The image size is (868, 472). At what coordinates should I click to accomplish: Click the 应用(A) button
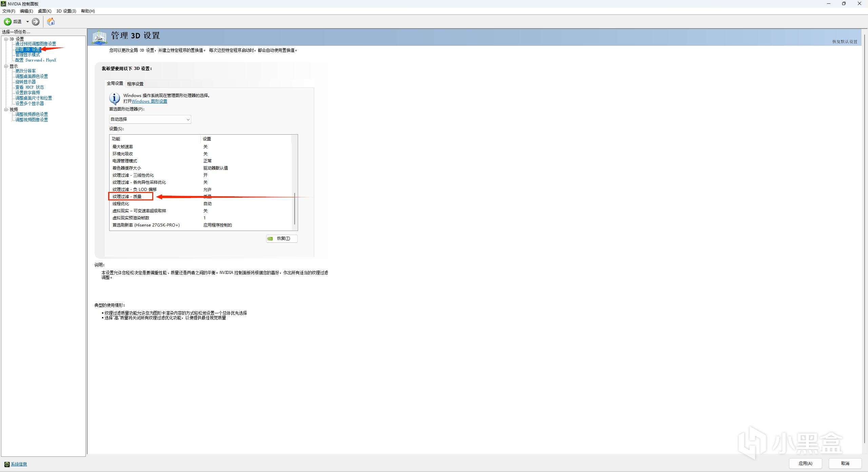pyautogui.click(x=805, y=464)
